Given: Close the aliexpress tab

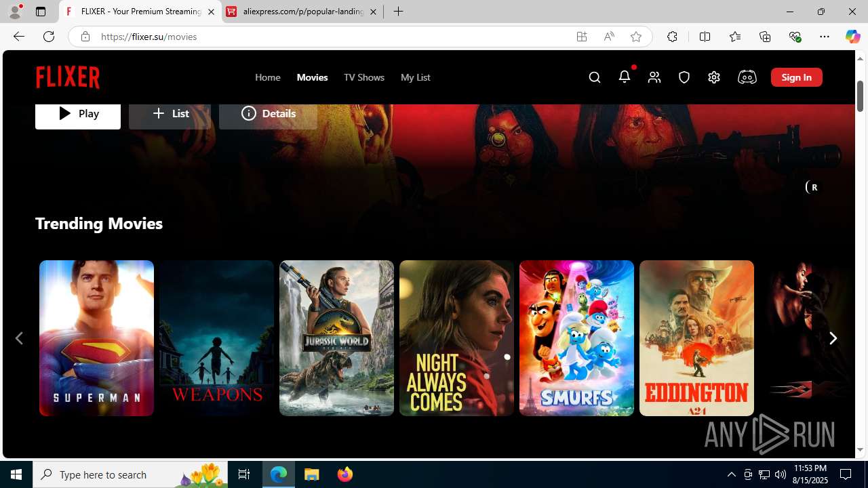Looking at the screenshot, I should pos(373,12).
